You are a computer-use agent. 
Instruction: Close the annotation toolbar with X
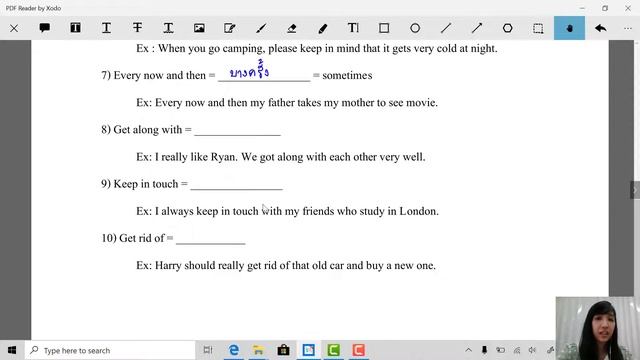(14, 28)
